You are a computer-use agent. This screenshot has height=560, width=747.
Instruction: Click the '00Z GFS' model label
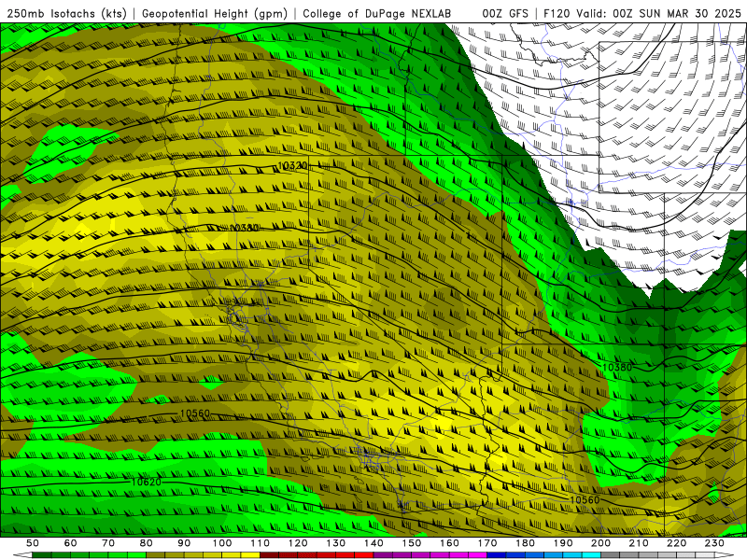pyautogui.click(x=505, y=13)
